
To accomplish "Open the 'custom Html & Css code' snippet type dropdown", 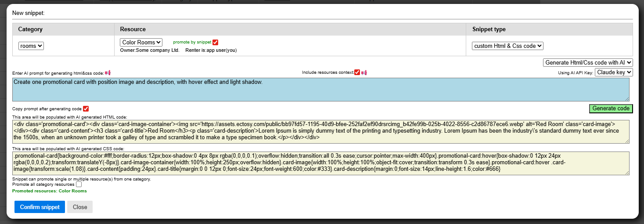I will tap(507, 46).
